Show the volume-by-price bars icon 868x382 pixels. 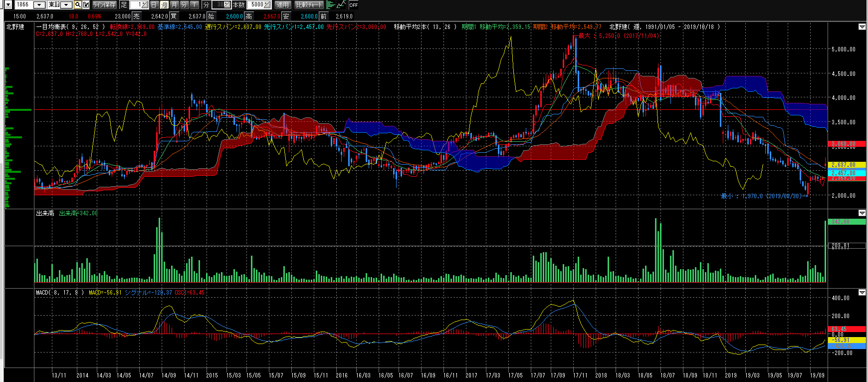[330, 5]
